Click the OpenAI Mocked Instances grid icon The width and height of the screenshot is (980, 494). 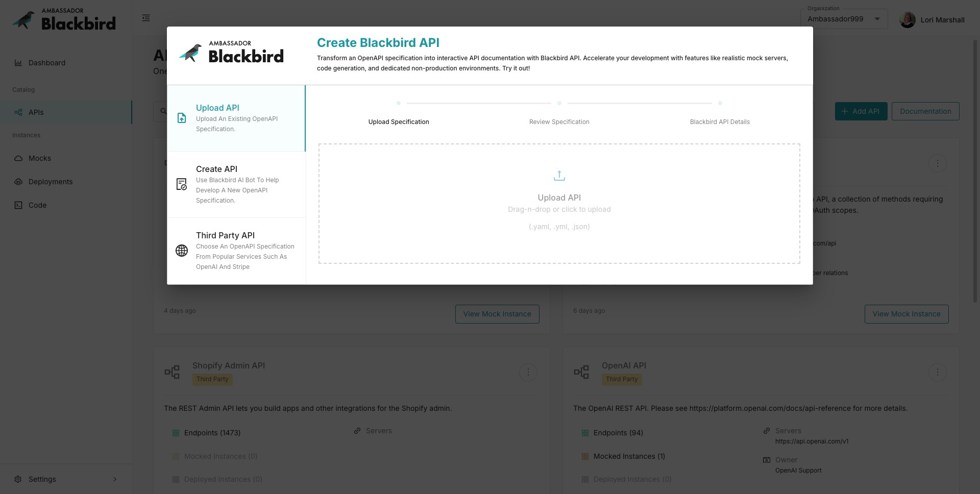(x=585, y=456)
